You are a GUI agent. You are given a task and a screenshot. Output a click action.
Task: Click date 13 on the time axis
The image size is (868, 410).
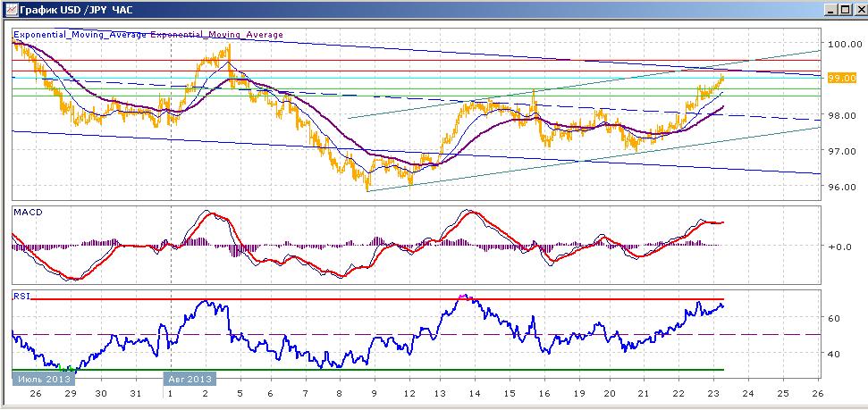pyautogui.click(x=440, y=393)
